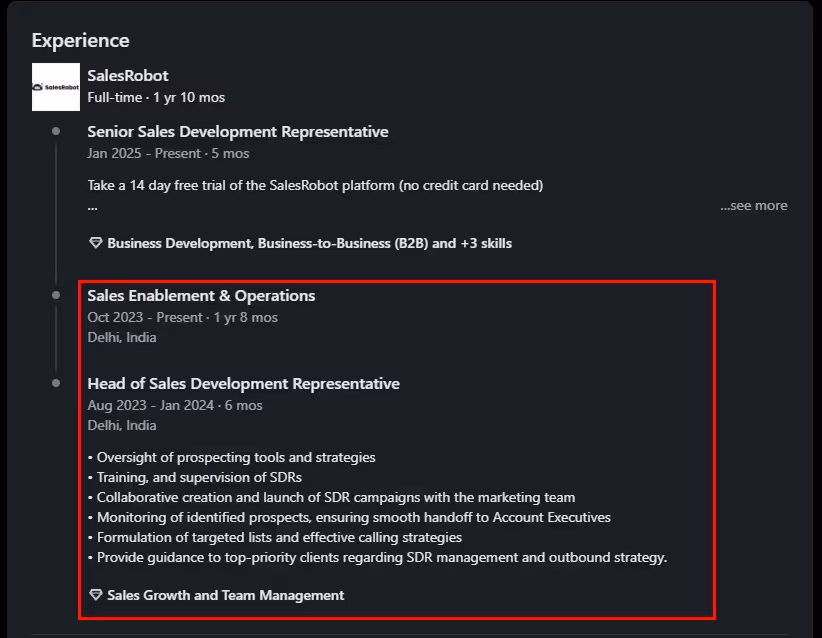Click the diamond icon beside Sales Growth skills

tap(95, 594)
